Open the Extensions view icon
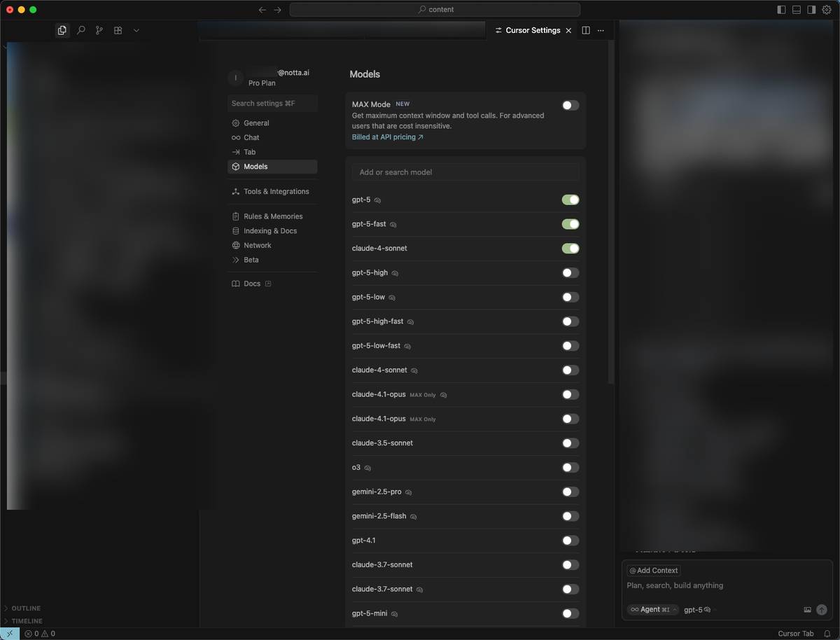This screenshot has height=640, width=840. pyautogui.click(x=118, y=30)
